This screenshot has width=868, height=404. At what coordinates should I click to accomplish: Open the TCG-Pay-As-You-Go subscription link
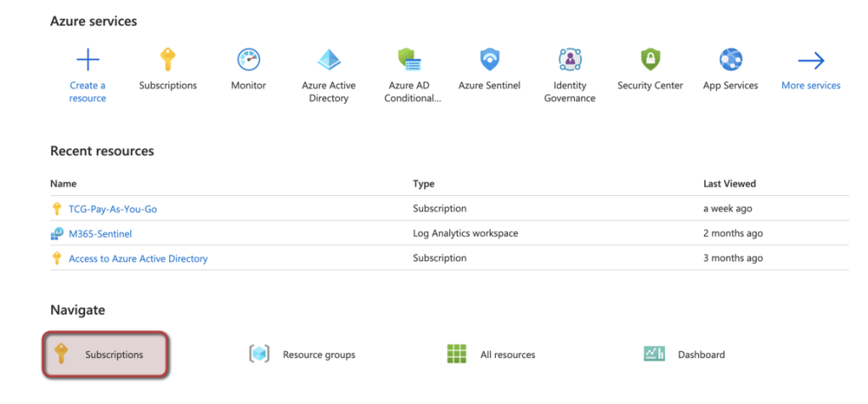point(111,209)
